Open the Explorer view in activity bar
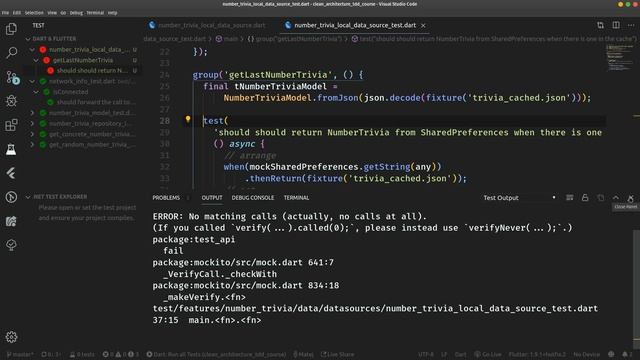 [x=11, y=29]
